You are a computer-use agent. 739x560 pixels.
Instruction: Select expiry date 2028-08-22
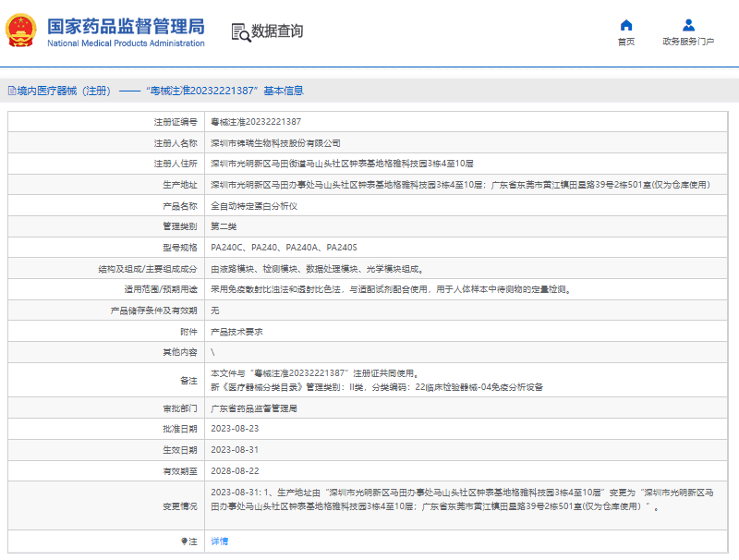235,471
